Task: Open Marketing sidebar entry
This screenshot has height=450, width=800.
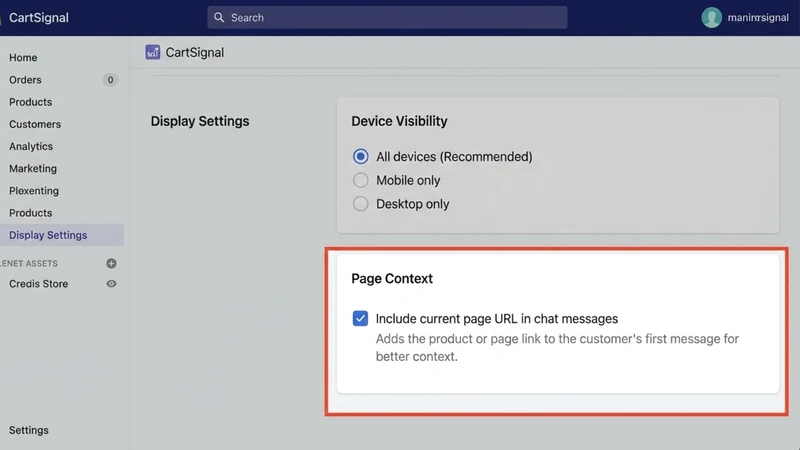Action: pos(33,168)
